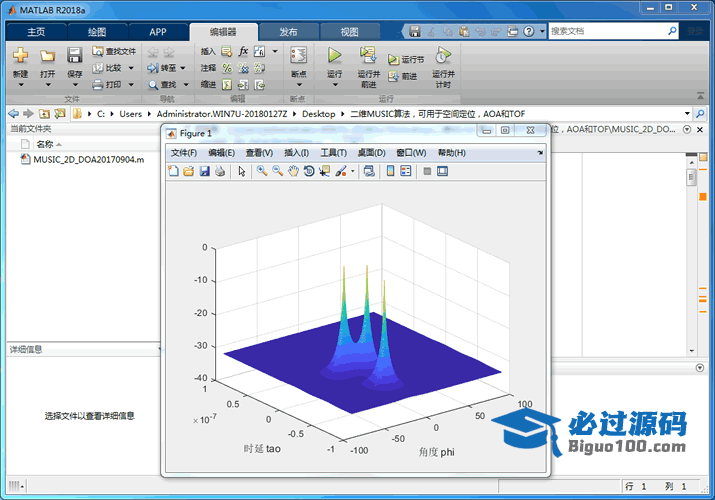
Task: Click the back arrow in address bar
Action: tap(14, 113)
